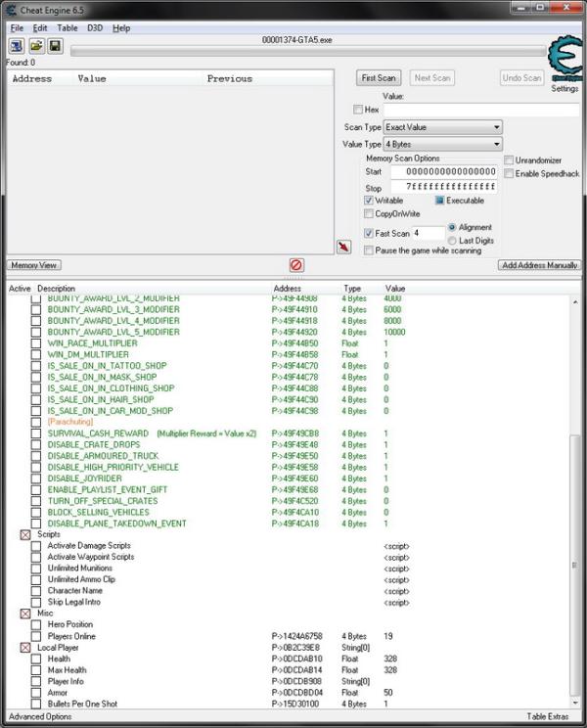This screenshot has width=587, height=728.
Task: Open Advanced Options
Action: point(40,716)
